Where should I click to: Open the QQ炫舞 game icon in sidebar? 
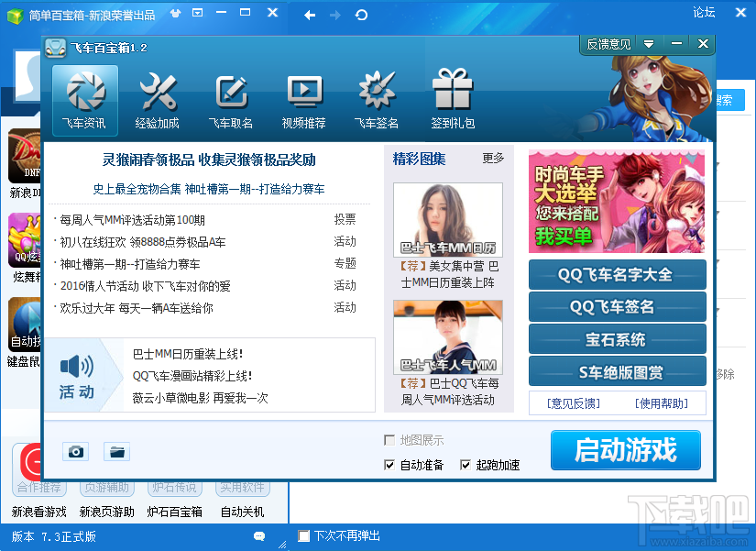tap(25, 240)
